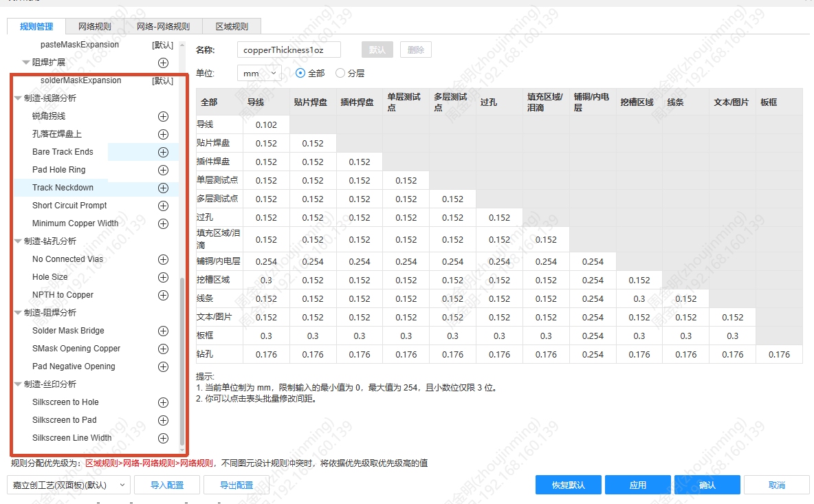The height and width of the screenshot is (504, 814).
Task: Add an SMask Opening Copper rule
Action: (163, 349)
